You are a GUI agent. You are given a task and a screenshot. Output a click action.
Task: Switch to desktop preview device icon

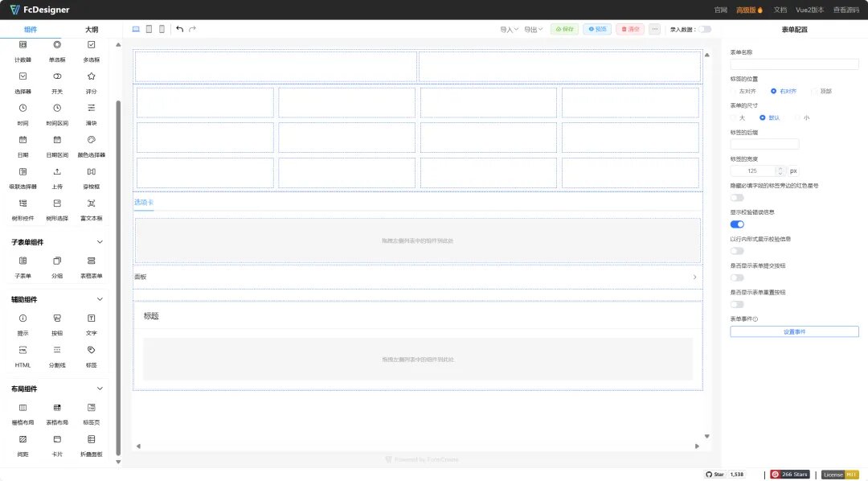136,29
